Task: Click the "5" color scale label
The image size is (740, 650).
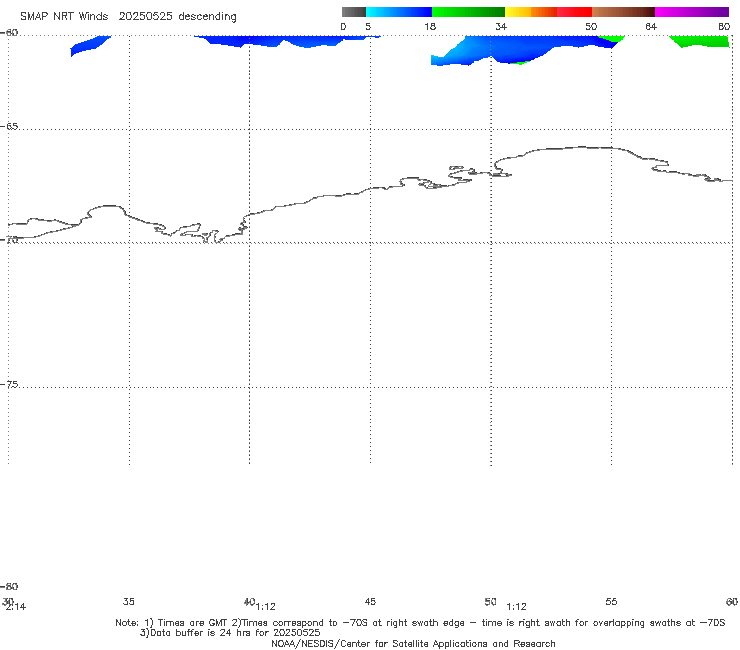Action: click(368, 26)
